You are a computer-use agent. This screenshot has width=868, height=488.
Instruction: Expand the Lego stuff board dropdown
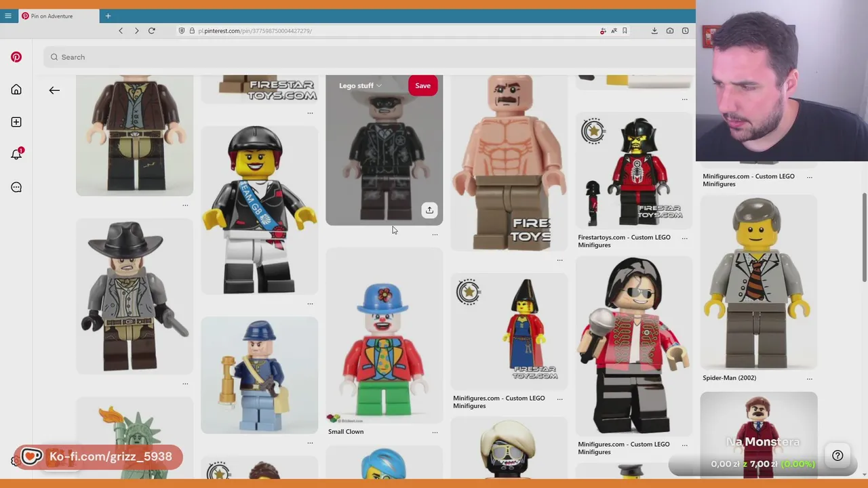pos(360,85)
